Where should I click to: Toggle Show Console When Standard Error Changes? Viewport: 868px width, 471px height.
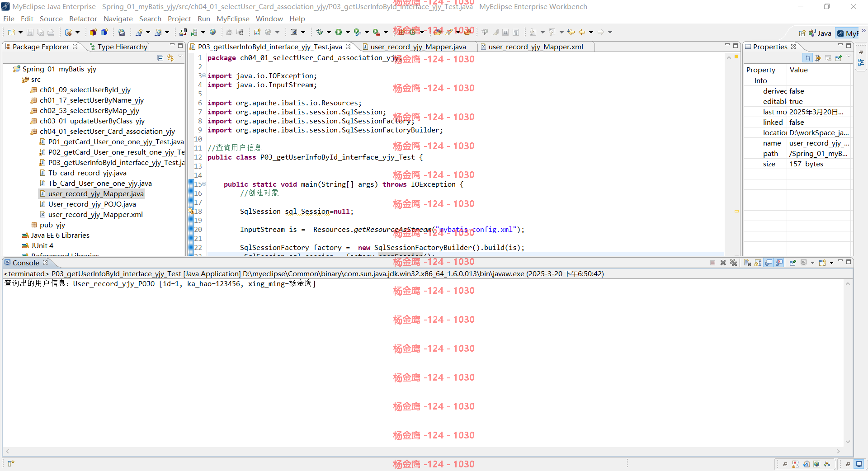tap(779, 263)
